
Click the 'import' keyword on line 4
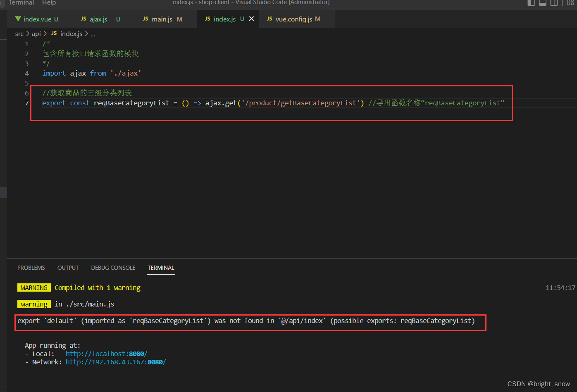pyautogui.click(x=54, y=74)
